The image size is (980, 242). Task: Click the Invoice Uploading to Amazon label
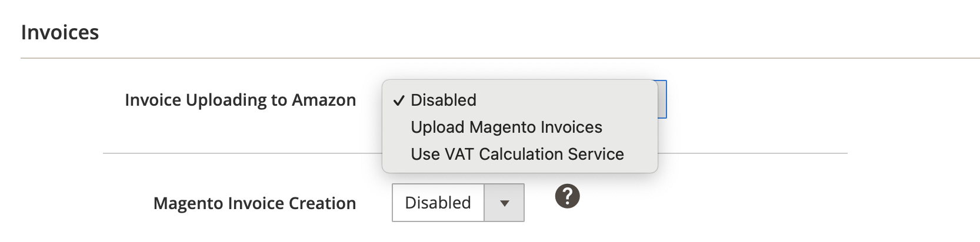(240, 100)
